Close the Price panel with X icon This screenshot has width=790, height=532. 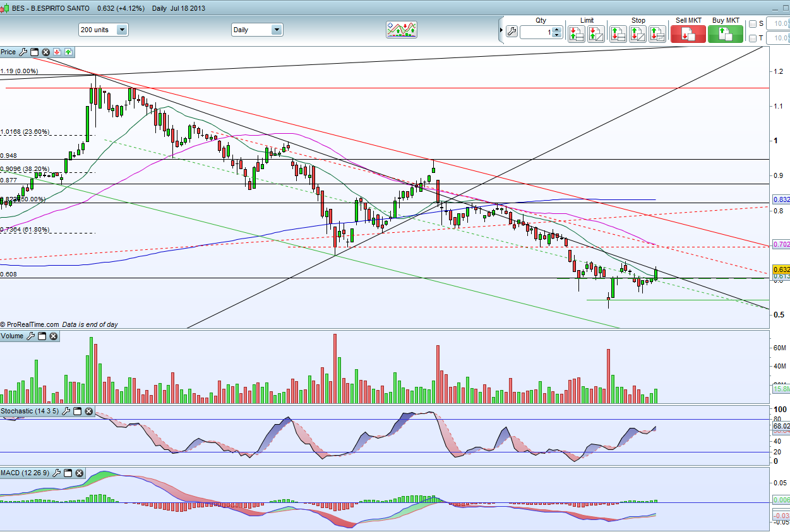tap(45, 52)
